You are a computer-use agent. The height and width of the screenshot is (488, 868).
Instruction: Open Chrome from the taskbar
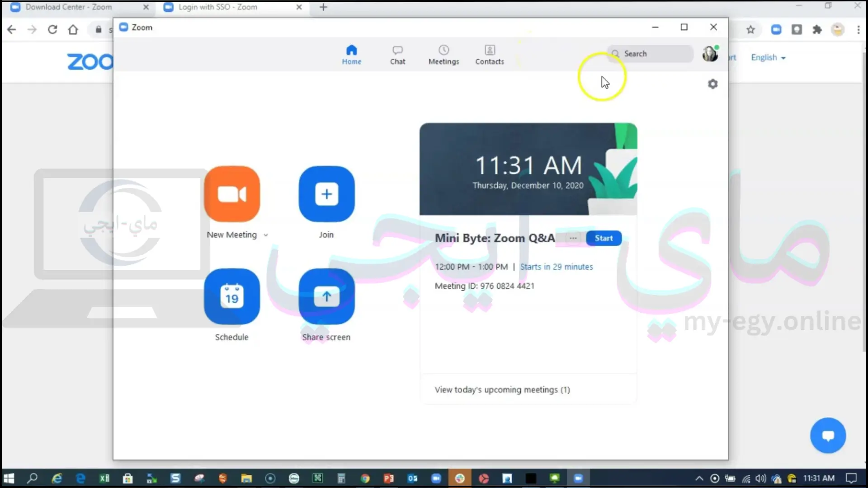365,478
